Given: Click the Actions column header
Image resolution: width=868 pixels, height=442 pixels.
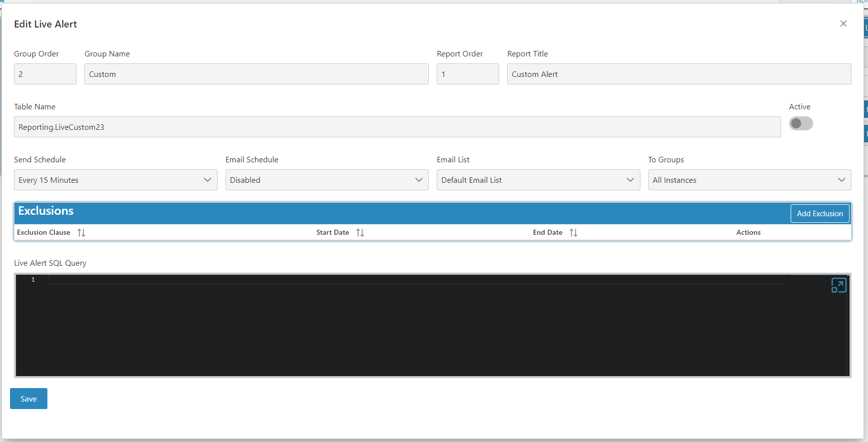Looking at the screenshot, I should pyautogui.click(x=748, y=233).
